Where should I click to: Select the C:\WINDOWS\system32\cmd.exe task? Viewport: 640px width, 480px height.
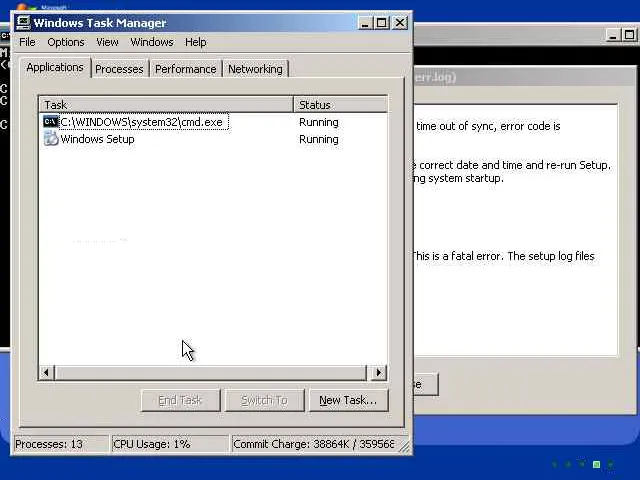click(x=141, y=122)
